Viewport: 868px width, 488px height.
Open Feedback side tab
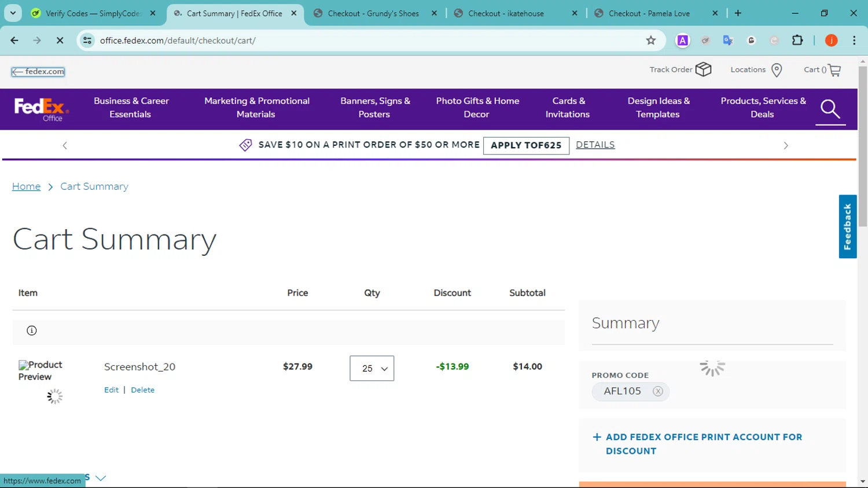(848, 226)
